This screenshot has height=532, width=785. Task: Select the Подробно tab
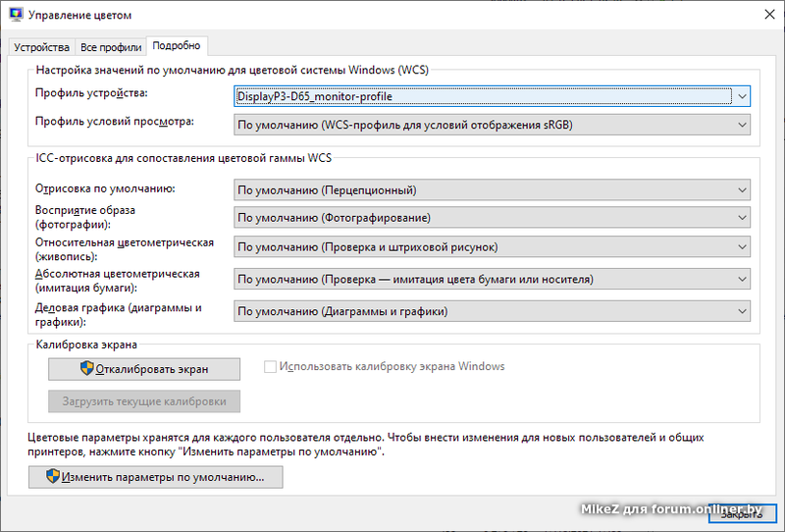177,46
